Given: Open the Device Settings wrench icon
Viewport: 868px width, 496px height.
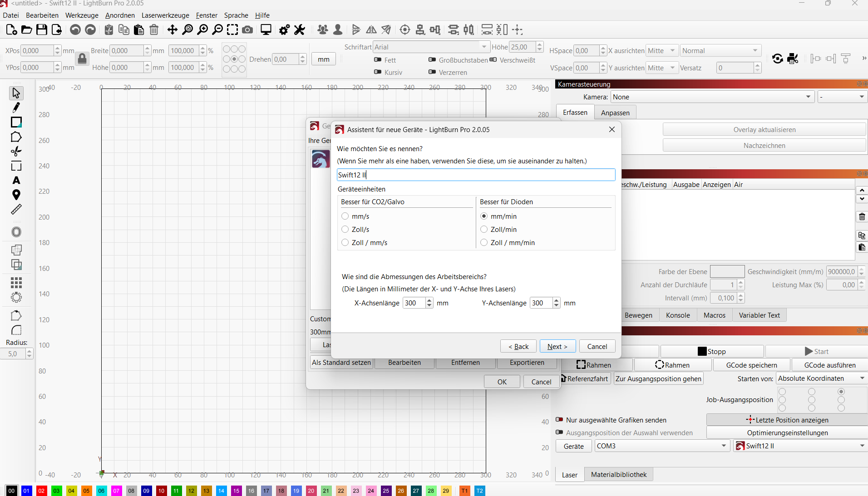Looking at the screenshot, I should pos(300,30).
